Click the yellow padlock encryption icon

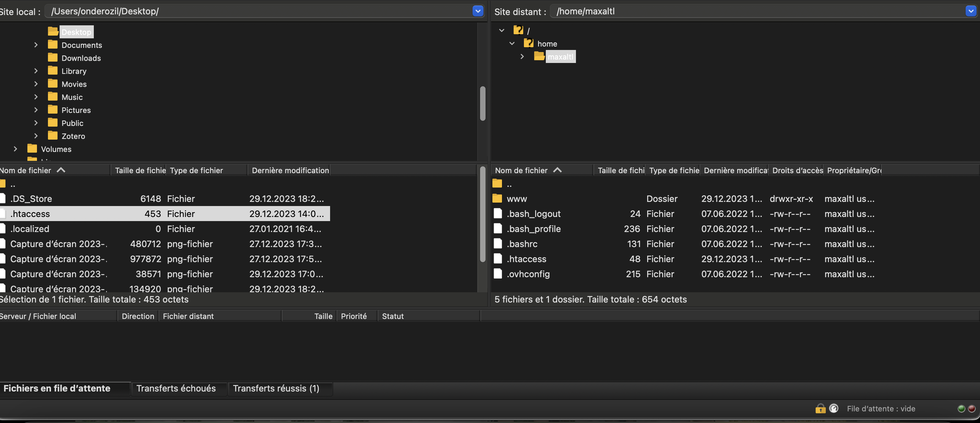pyautogui.click(x=820, y=409)
